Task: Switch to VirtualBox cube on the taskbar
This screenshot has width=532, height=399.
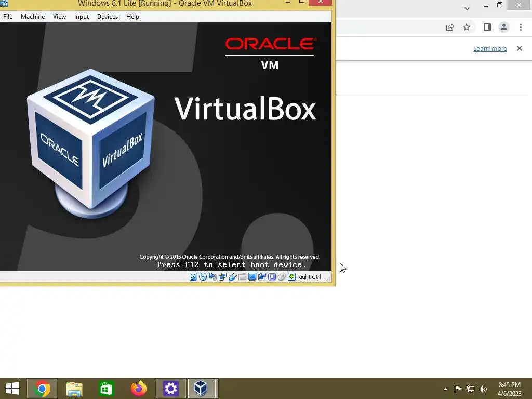Action: (202, 389)
